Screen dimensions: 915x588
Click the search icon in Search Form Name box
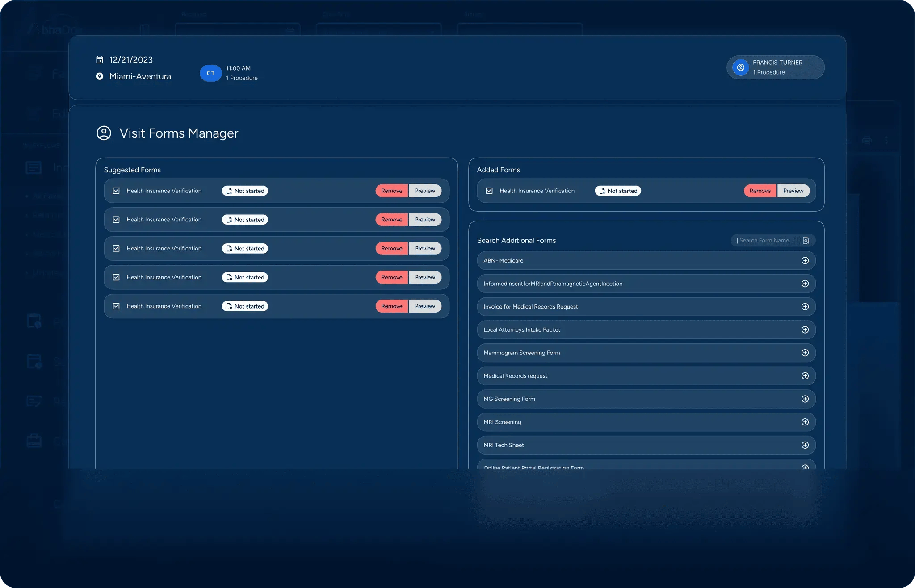pyautogui.click(x=806, y=240)
